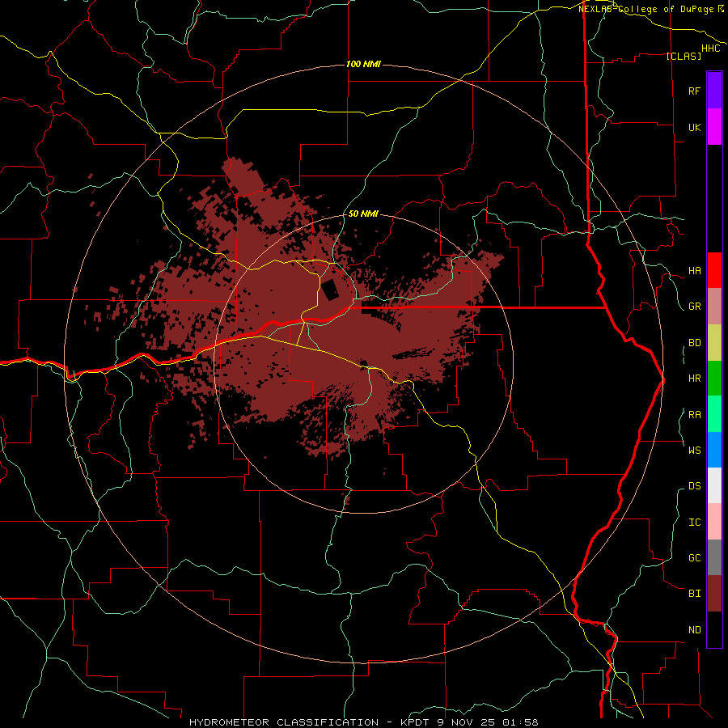The width and height of the screenshot is (728, 728).
Task: Click the 100 NMI range ring label
Action: coord(363,64)
